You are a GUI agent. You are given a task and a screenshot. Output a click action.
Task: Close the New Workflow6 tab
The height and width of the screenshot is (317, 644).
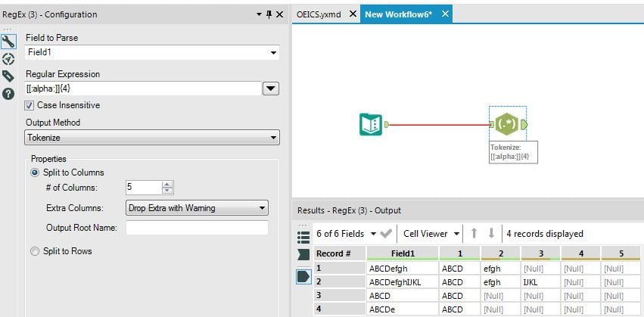(445, 14)
